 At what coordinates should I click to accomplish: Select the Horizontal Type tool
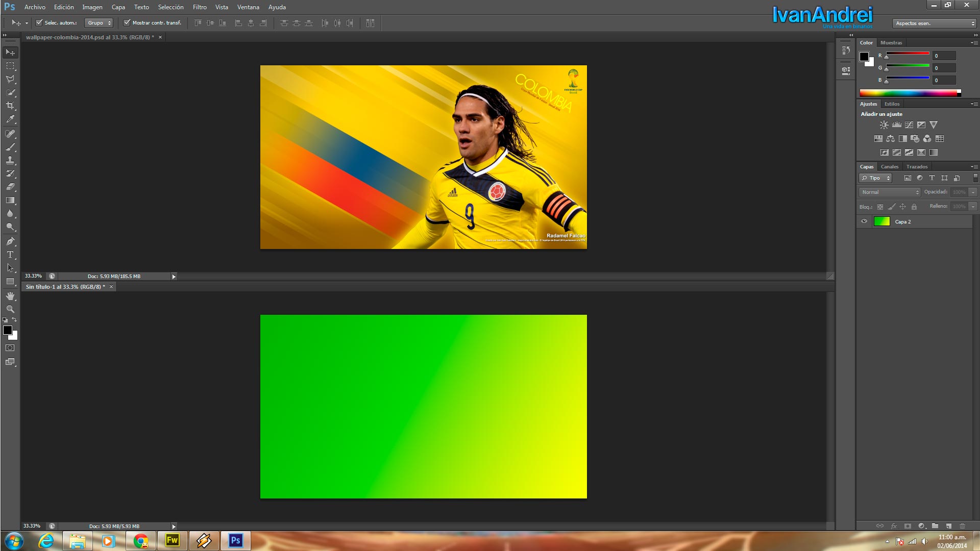(x=10, y=255)
